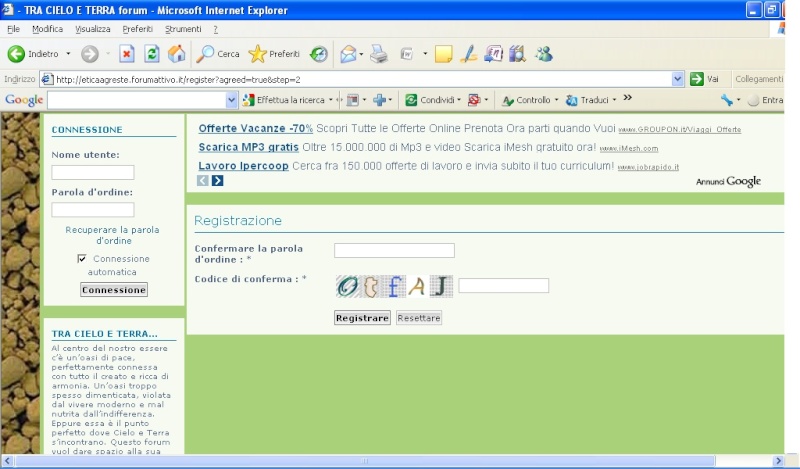800x469 pixels.
Task: Click the Registrare button
Action: pyautogui.click(x=362, y=318)
